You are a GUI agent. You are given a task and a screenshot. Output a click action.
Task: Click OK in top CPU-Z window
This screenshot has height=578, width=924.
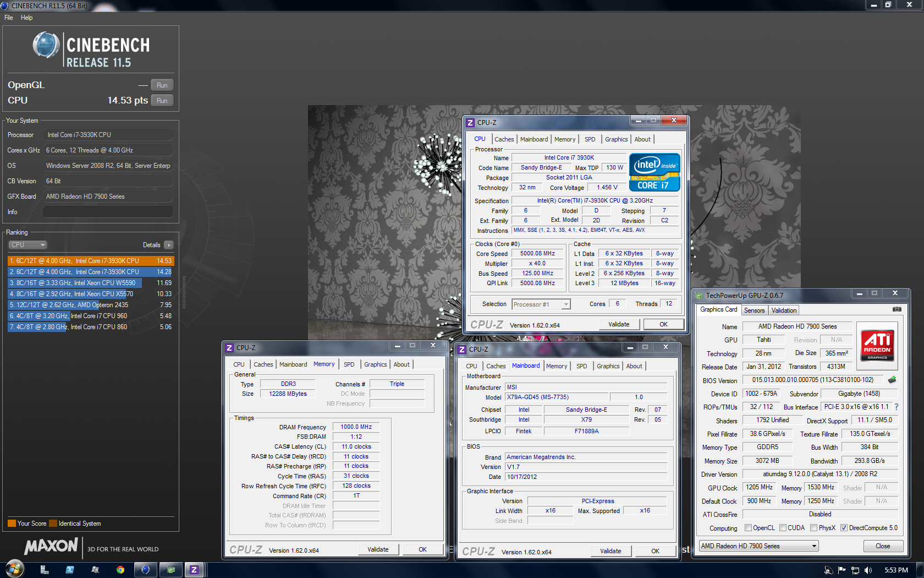pyautogui.click(x=663, y=324)
